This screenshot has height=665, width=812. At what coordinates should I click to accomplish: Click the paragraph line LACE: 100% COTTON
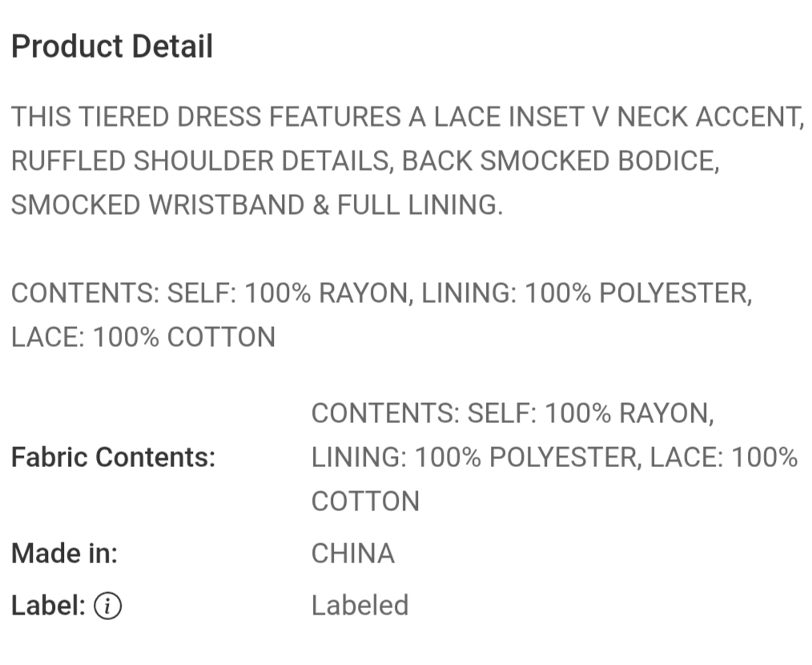click(x=143, y=337)
